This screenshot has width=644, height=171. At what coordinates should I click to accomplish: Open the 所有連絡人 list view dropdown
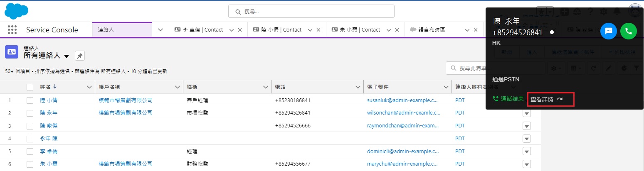(x=67, y=56)
